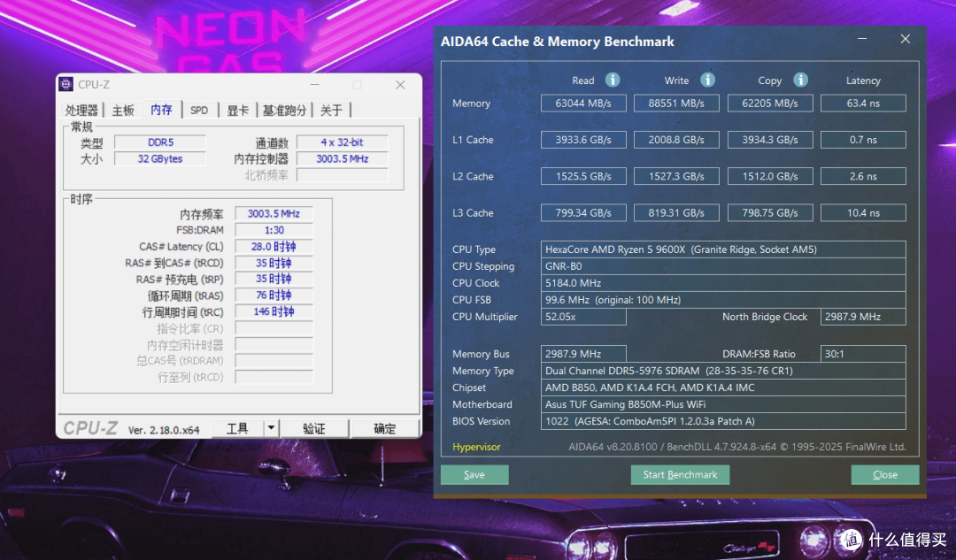
Task: Click L3 Cache Read value 799.34 GB/s
Action: pyautogui.click(x=582, y=212)
